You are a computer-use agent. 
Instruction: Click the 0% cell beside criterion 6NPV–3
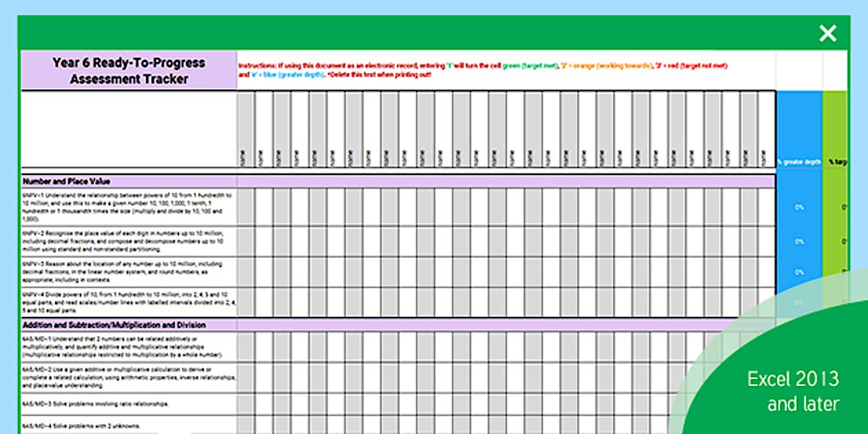(799, 271)
